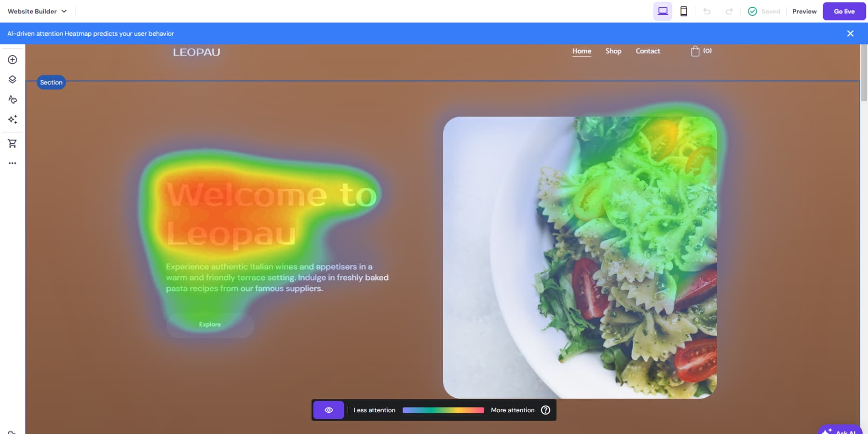Click the Go live button

[844, 11]
